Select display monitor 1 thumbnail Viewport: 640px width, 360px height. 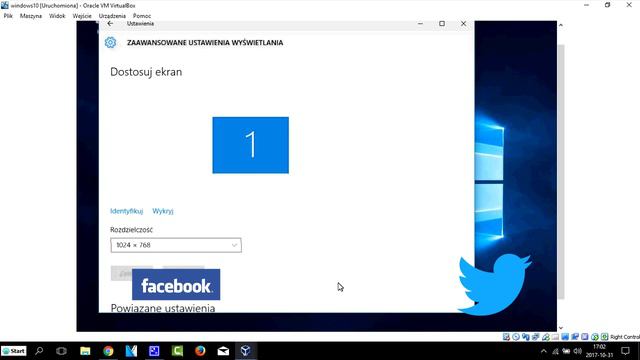[x=251, y=145]
